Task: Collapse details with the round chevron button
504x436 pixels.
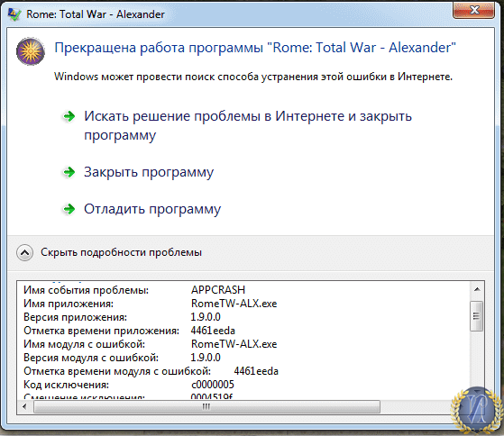Action: click(24, 252)
